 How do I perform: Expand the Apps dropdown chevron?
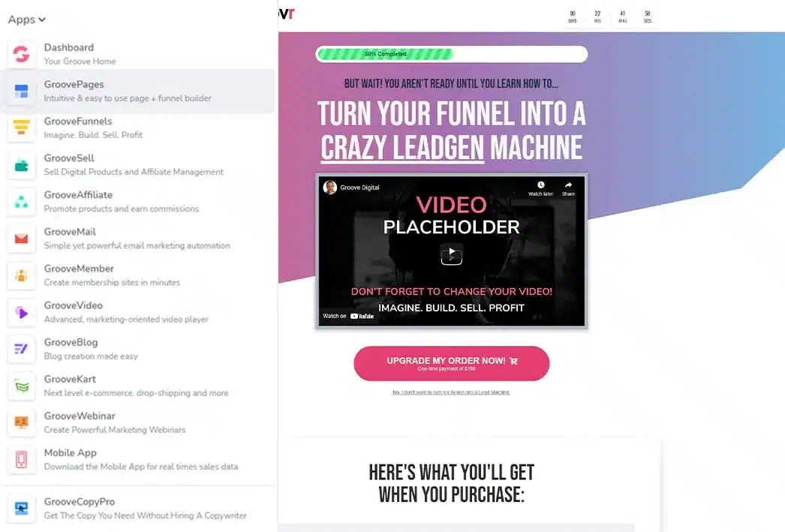click(x=42, y=20)
